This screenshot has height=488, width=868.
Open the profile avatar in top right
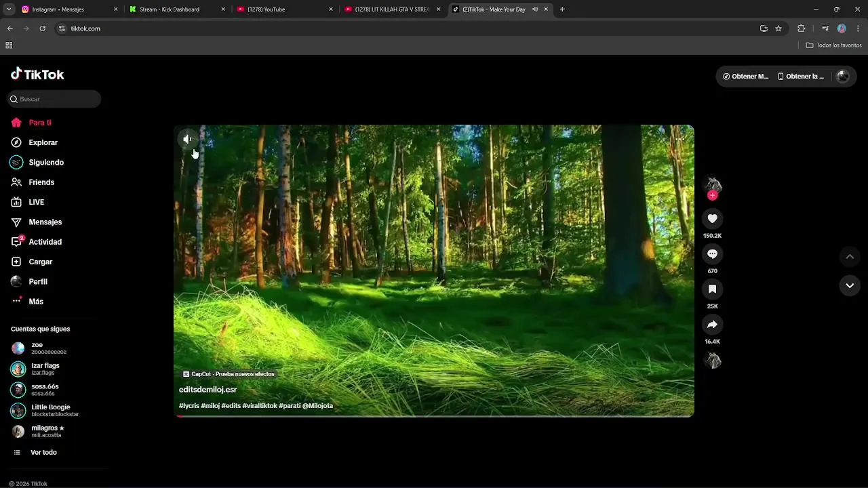pyautogui.click(x=843, y=77)
